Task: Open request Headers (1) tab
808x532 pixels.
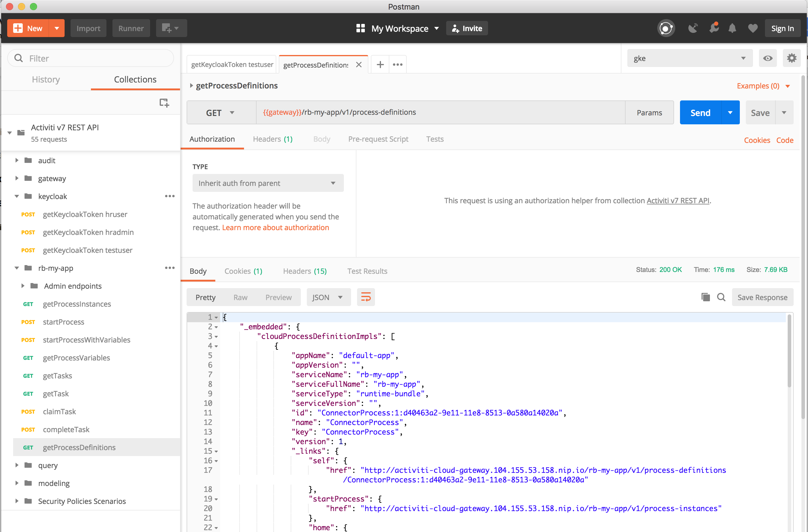Action: point(273,139)
